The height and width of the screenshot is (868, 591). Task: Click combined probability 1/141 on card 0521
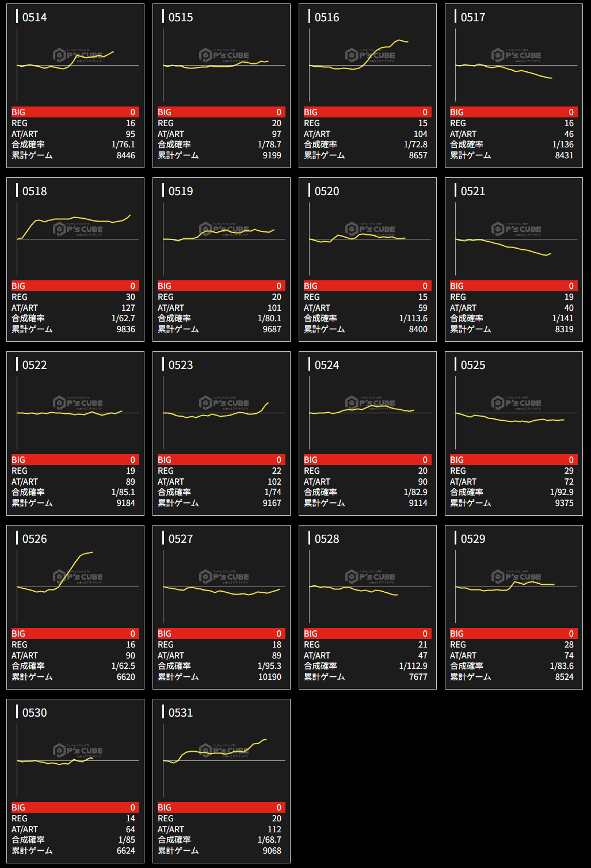click(563, 318)
